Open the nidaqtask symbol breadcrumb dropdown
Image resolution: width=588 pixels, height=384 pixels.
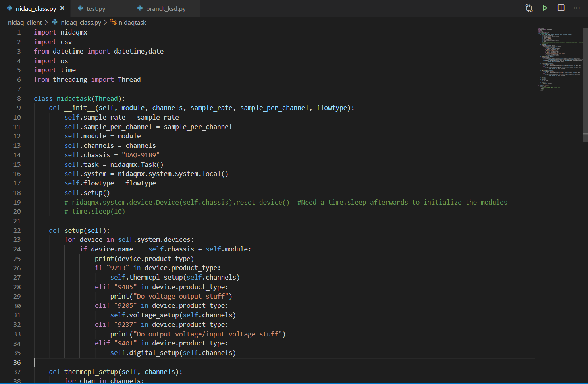133,22
